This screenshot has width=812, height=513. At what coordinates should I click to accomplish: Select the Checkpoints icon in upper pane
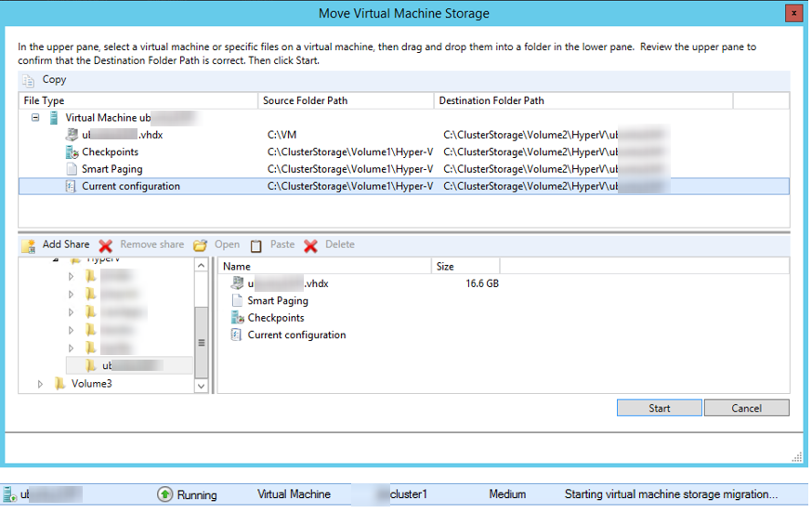tap(72, 152)
